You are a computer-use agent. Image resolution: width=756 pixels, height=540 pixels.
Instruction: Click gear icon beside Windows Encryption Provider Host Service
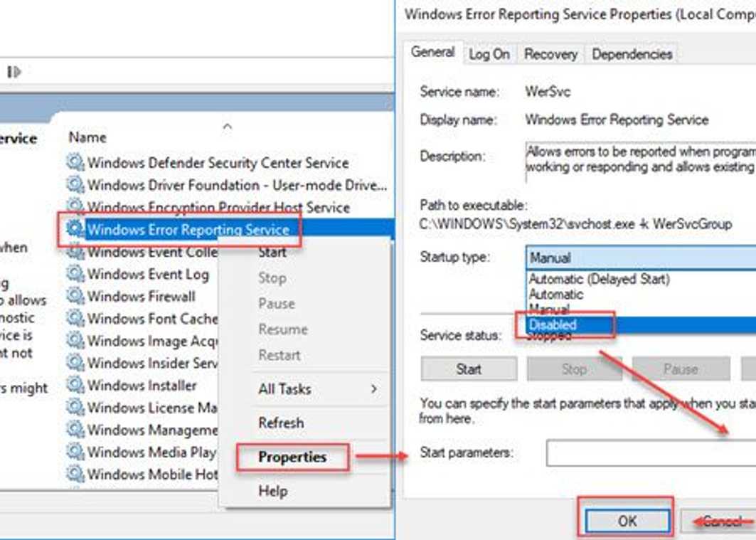[75, 206]
